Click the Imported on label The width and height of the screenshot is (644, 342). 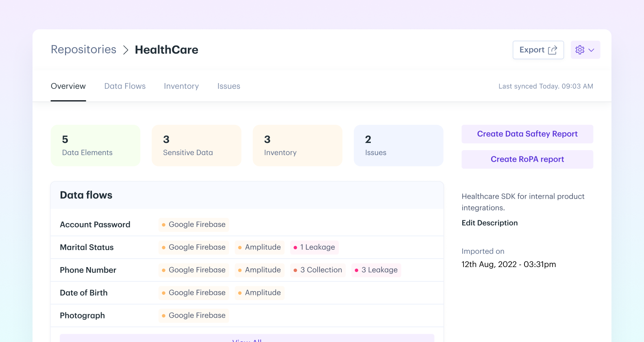click(483, 252)
